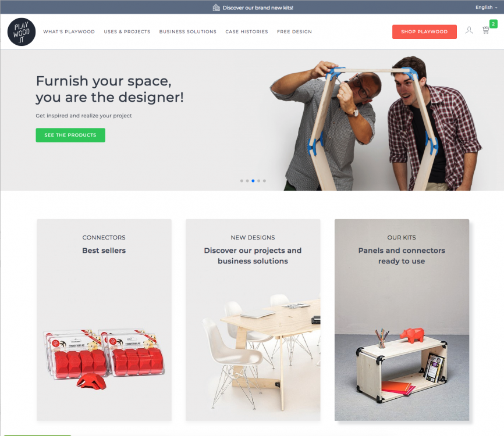The height and width of the screenshot is (436, 504).
Task: Open the Connectors Best sellers card
Action: (x=104, y=320)
